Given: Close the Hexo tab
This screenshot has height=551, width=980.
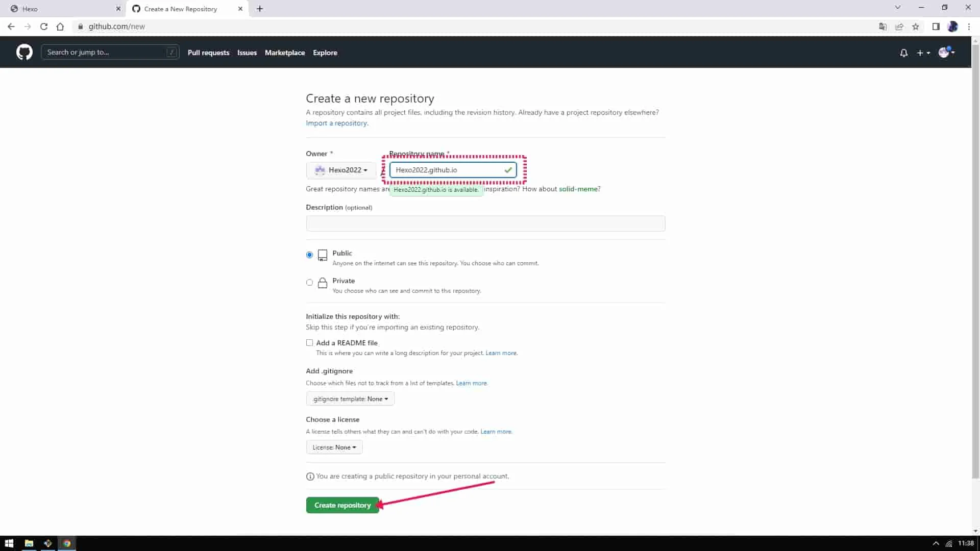Looking at the screenshot, I should (118, 9).
